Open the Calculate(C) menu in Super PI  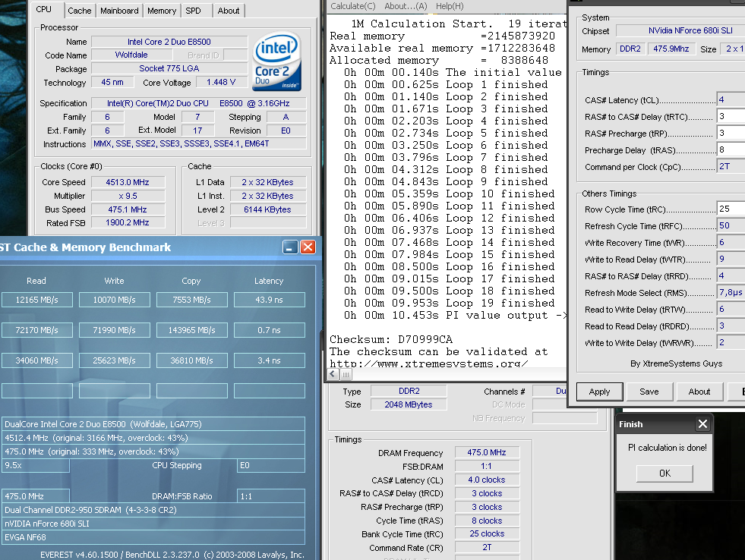pyautogui.click(x=353, y=6)
